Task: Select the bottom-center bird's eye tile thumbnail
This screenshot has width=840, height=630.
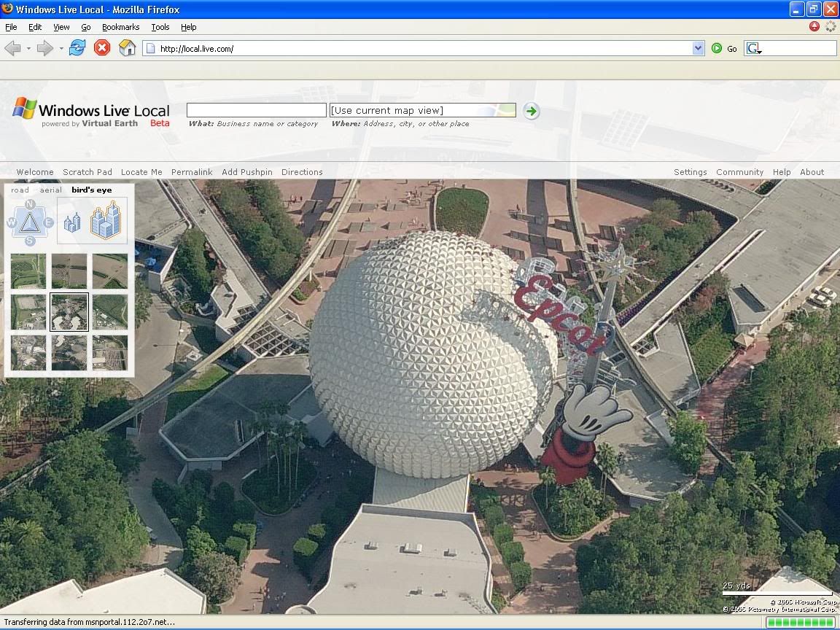Action: 69,352
